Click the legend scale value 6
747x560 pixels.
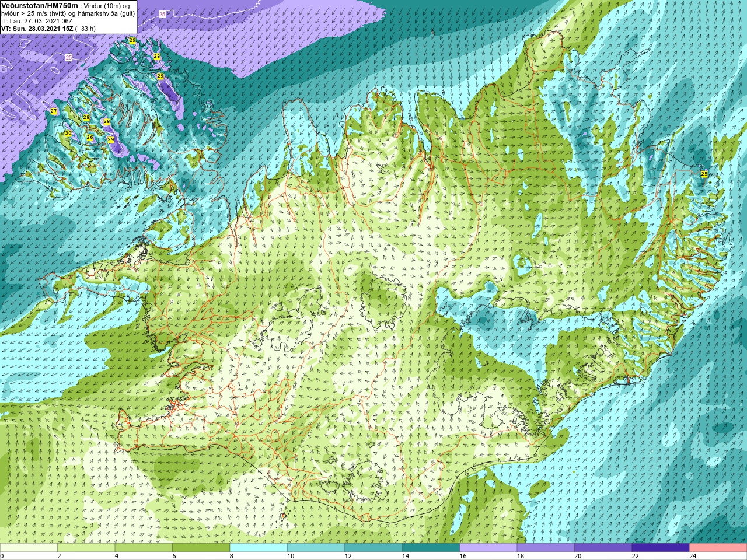(174, 556)
